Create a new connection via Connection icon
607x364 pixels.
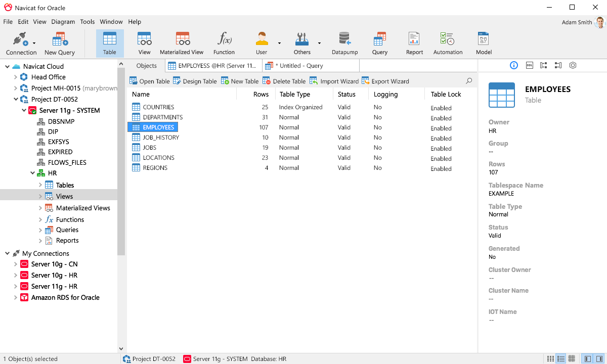tap(18, 43)
